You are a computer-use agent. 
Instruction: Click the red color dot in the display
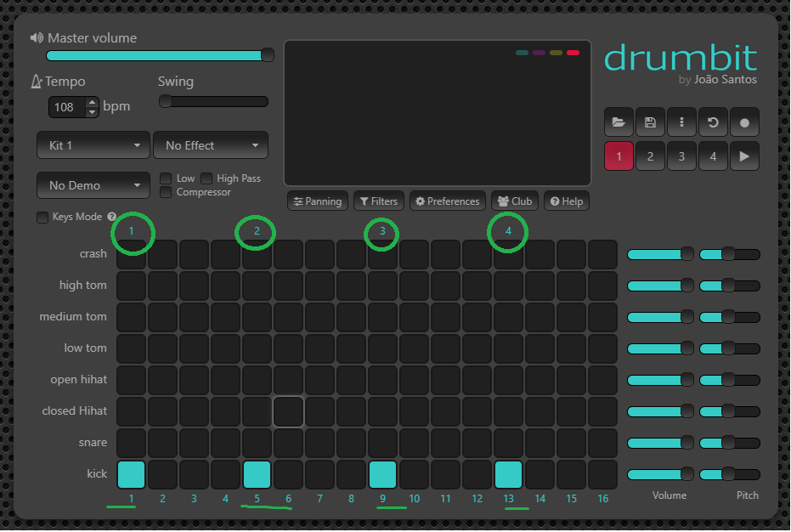573,53
